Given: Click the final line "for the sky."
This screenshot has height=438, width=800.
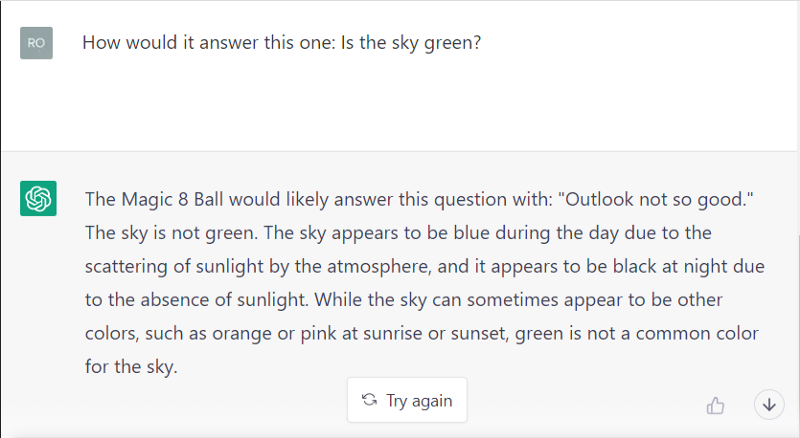Looking at the screenshot, I should (x=131, y=367).
